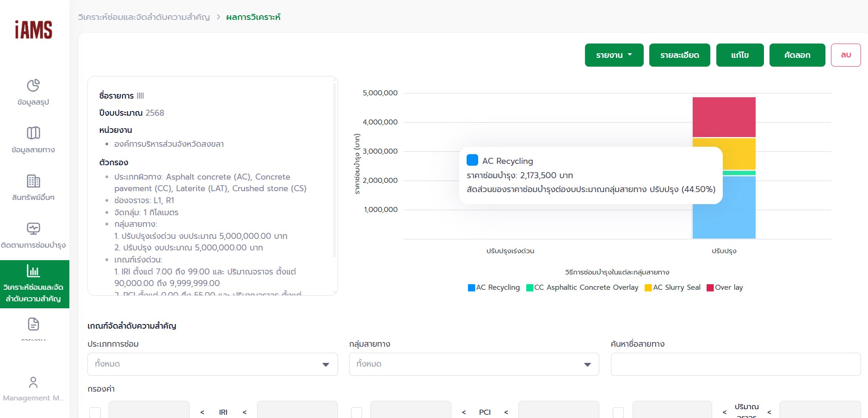This screenshot has height=418, width=868.
Task: Open the ติดตามการซ่อมบำรุง monitor icon
Action: (x=33, y=229)
